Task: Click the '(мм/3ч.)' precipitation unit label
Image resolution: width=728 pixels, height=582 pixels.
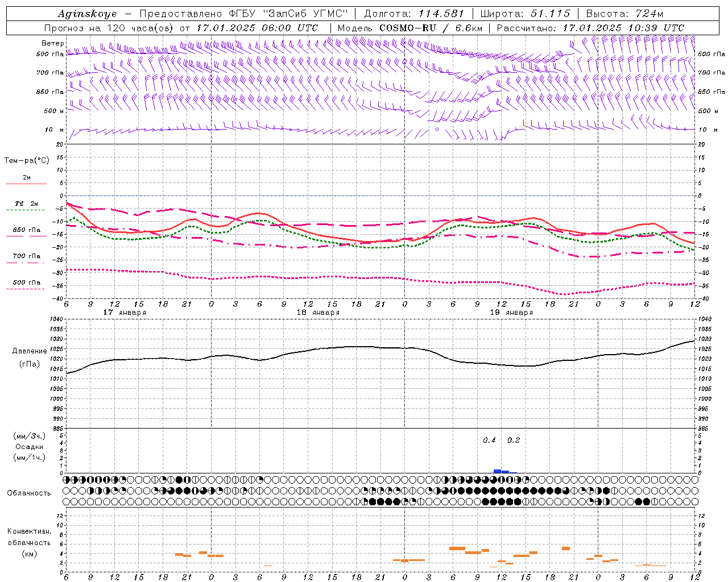Action: click(x=30, y=436)
